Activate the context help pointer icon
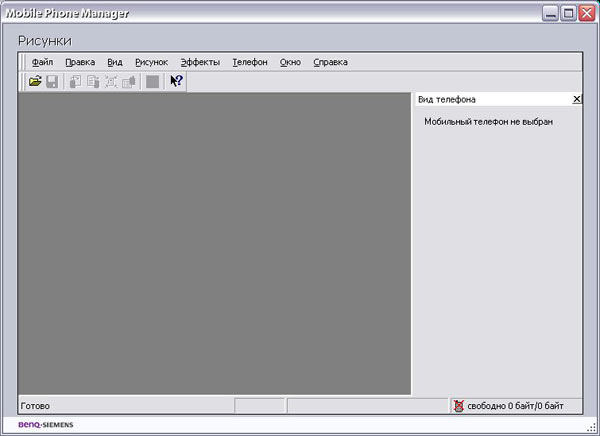 [176, 81]
